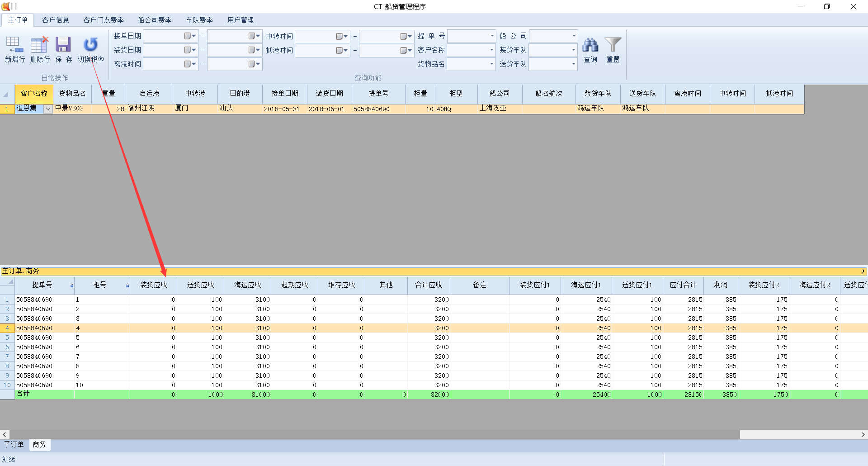Click the 上海泛亚 ship company cell
Viewport: 868px width, 466px height.
tap(500, 109)
